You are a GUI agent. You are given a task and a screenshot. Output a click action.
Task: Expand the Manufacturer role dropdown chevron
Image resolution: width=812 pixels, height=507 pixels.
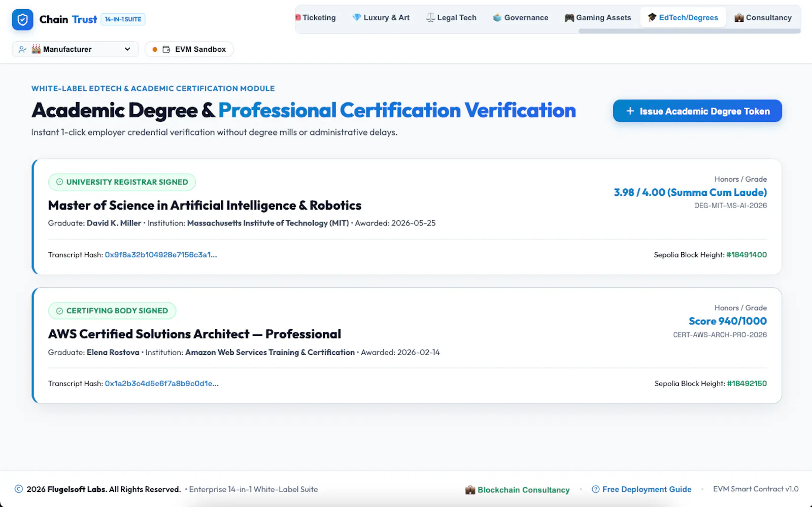(127, 49)
